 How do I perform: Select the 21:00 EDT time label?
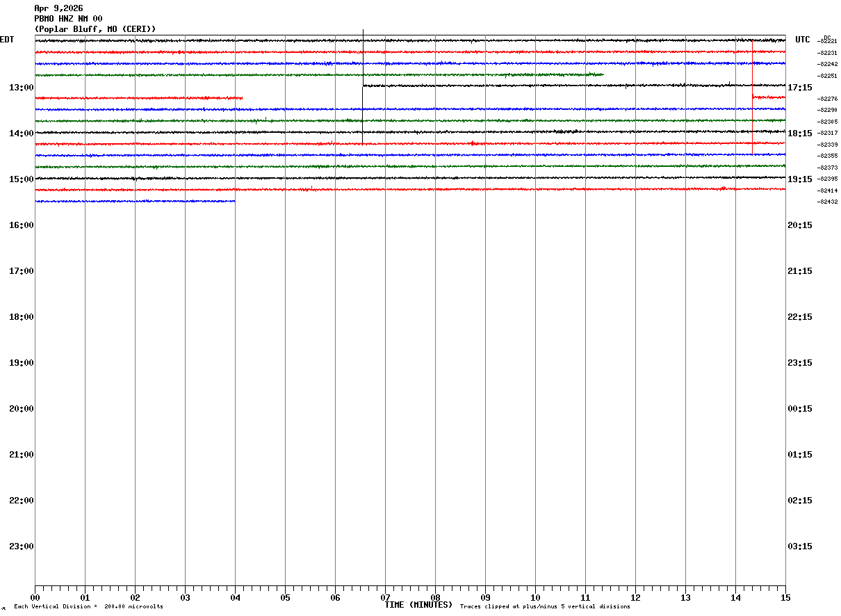[22, 455]
